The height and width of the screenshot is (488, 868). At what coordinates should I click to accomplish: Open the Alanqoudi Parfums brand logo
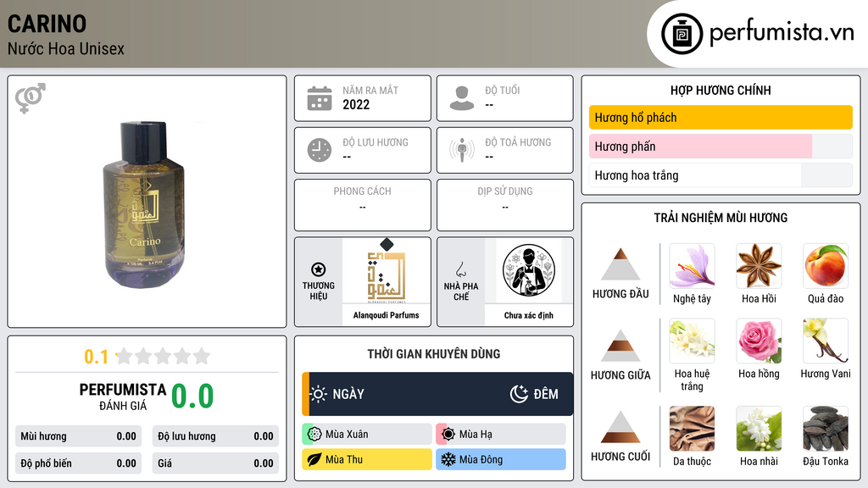pyautogui.click(x=387, y=271)
